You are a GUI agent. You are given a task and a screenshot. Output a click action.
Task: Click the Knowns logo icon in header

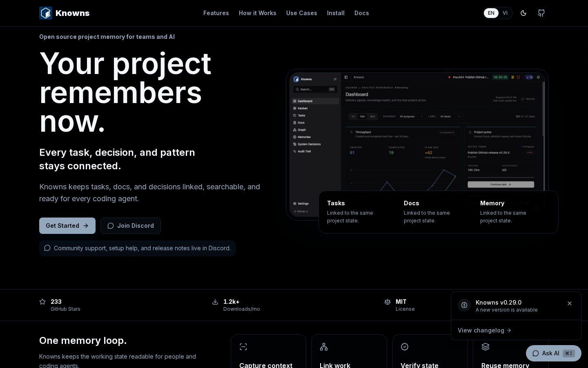tap(46, 13)
